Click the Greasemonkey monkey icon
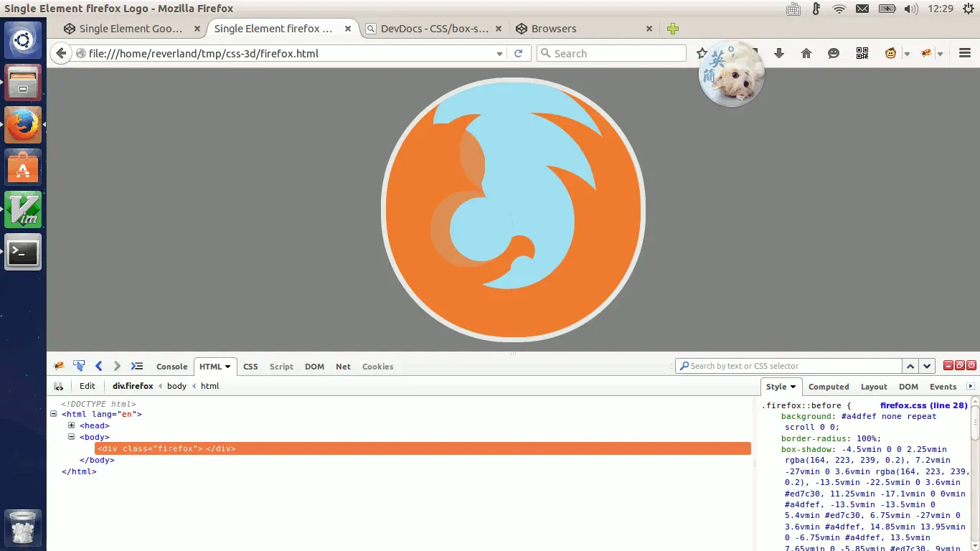 tap(890, 54)
